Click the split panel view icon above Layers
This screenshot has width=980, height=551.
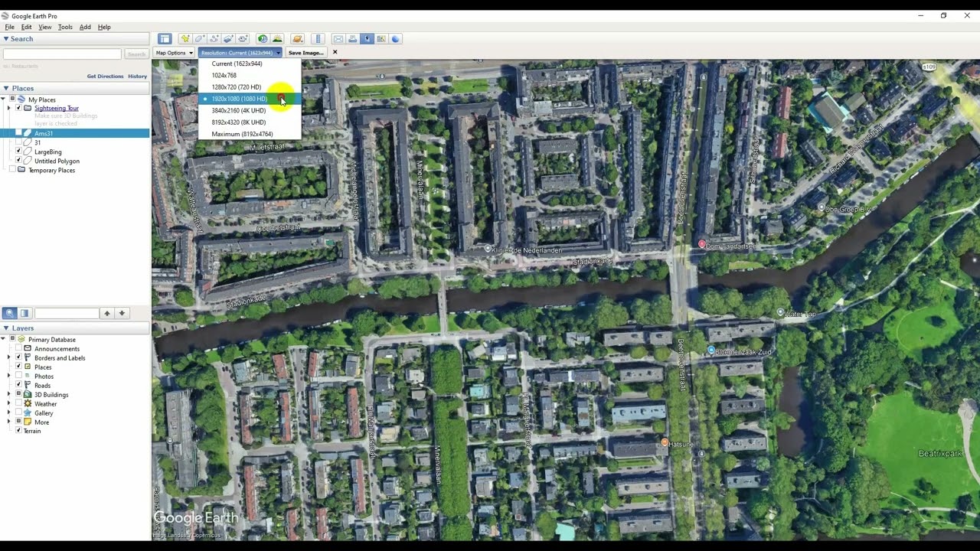24,313
